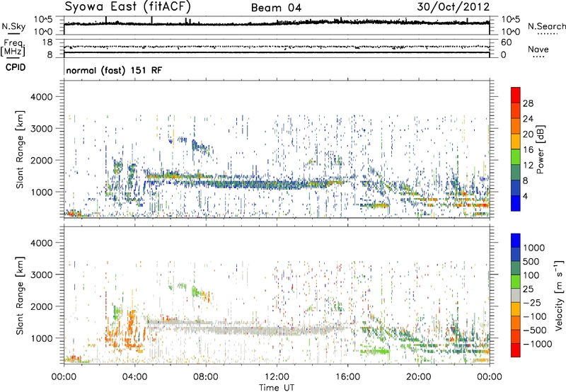Select the 'Beam 04' heading
Viewport: 566px width, 392px height.
click(x=276, y=8)
